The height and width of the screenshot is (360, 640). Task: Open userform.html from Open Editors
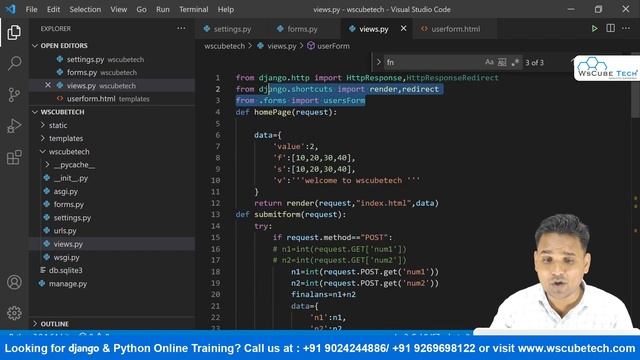click(x=91, y=99)
